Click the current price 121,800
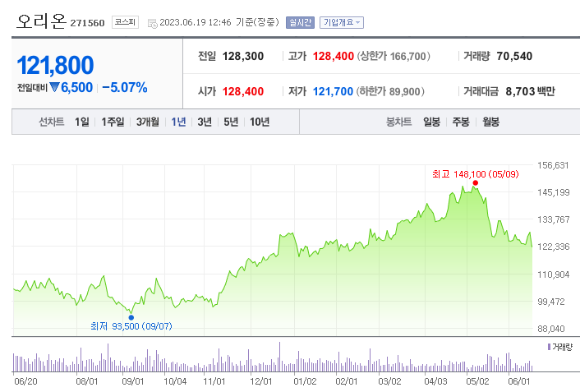Image resolution: width=580 pixels, height=392 pixels. tap(55, 65)
